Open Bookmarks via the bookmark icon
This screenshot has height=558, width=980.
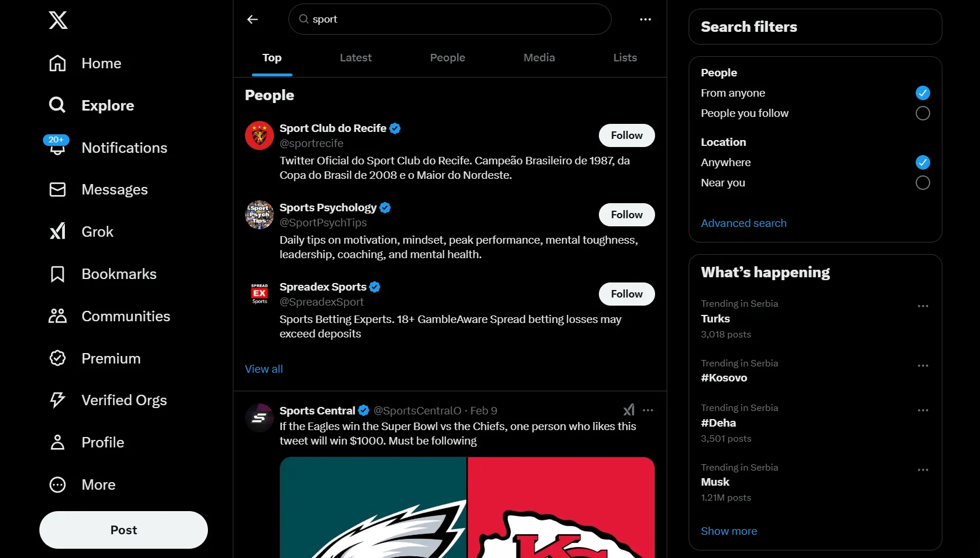pyautogui.click(x=57, y=274)
